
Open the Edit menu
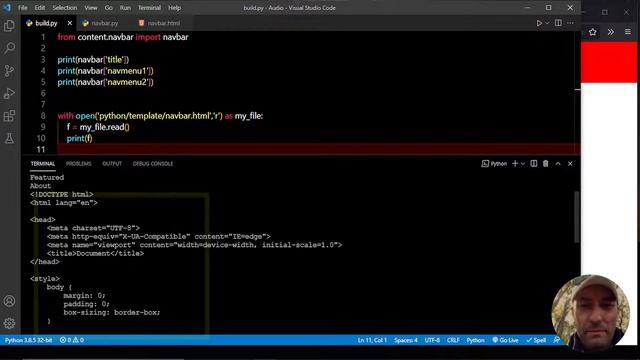click(40, 8)
